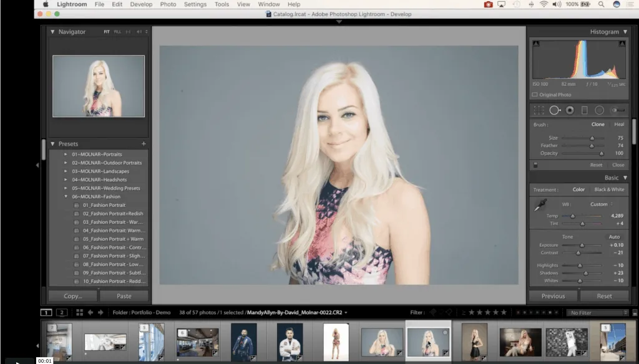Collapse left panel with side arrow

[x=37, y=165]
